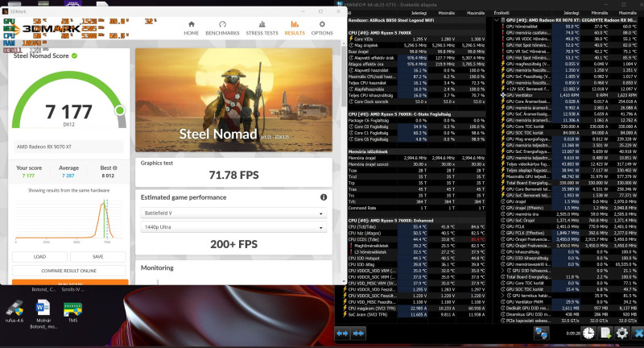
Task: Click HWiNFO collapse columns arrows button
Action: 358,333
